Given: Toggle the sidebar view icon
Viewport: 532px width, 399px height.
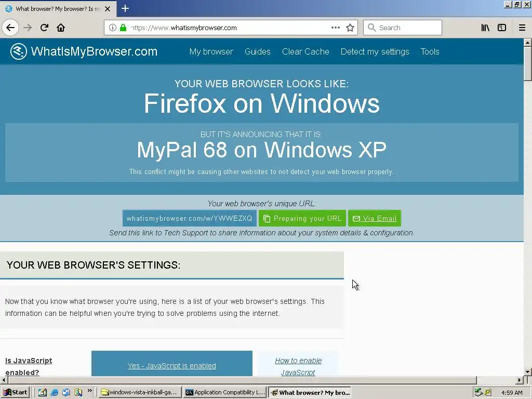Looking at the screenshot, I should [x=502, y=28].
